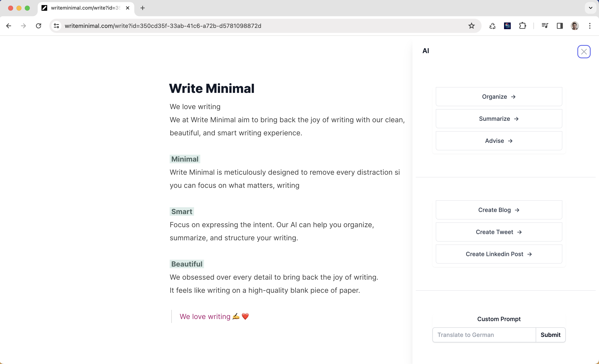The image size is (599, 364).
Task: Toggle the browser side panel icon
Action: (560, 26)
